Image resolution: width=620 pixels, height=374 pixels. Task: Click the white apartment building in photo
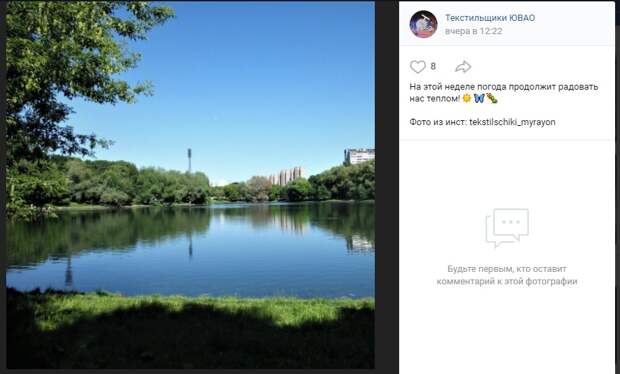359,156
